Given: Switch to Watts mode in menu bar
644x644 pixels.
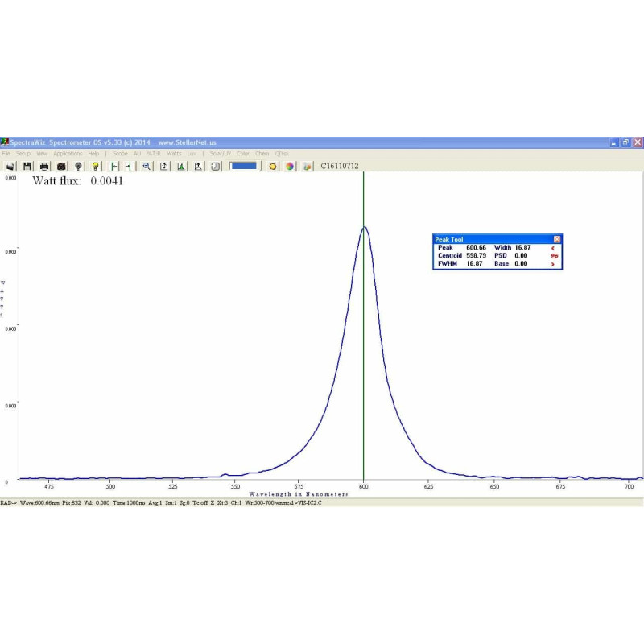Looking at the screenshot, I should point(173,153).
